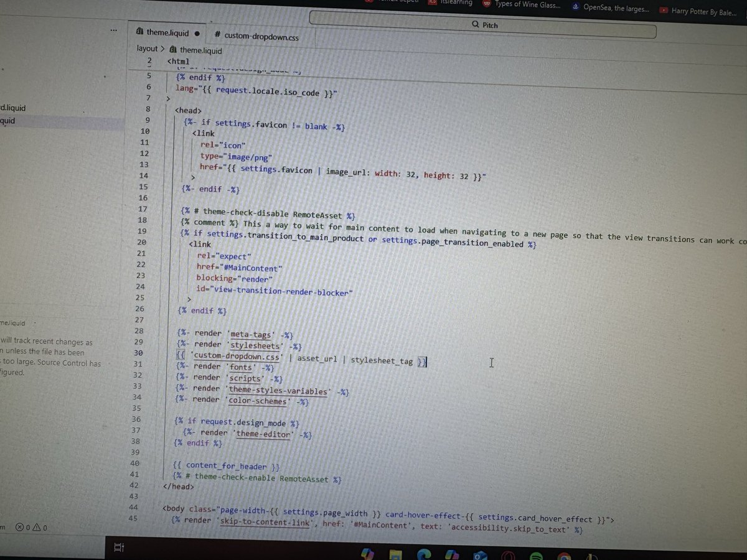747x560 pixels.
Task: Click the 'skip-to-content-link' render reference
Action: click(265, 521)
